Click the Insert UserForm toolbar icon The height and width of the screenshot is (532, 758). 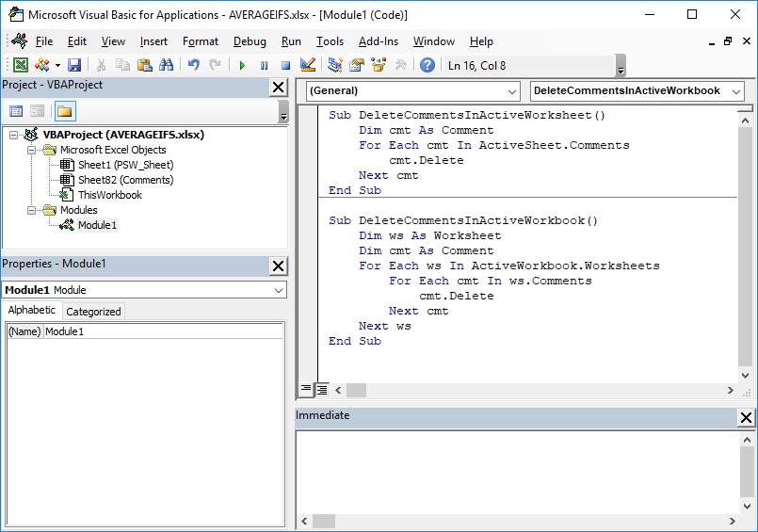click(x=42, y=65)
